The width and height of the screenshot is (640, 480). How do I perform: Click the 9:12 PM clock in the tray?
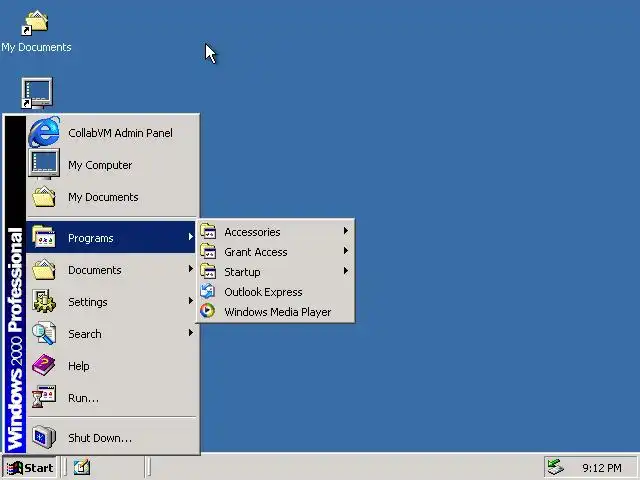(602, 468)
